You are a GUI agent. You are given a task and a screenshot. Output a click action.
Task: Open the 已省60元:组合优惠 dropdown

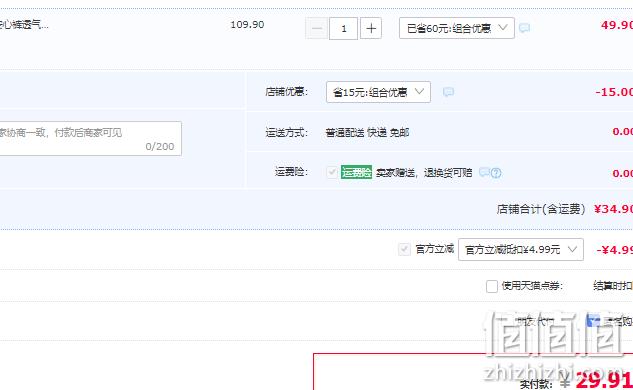click(x=457, y=28)
